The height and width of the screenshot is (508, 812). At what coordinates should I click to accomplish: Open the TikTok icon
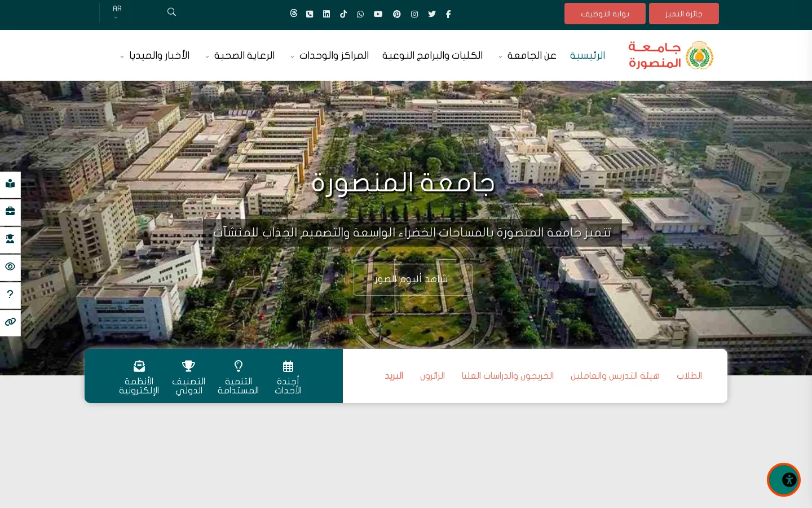tap(343, 14)
